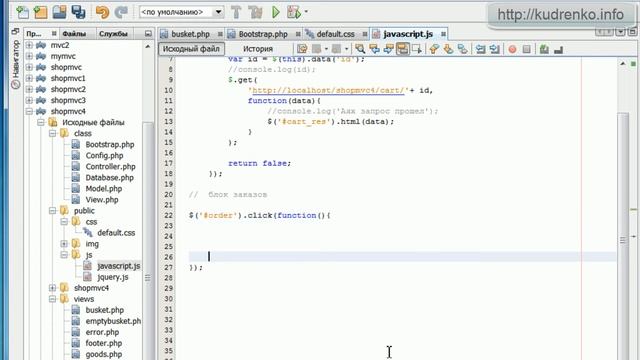The height and width of the screenshot is (360, 640).
Task: Click the История view button
Action: tap(258, 49)
